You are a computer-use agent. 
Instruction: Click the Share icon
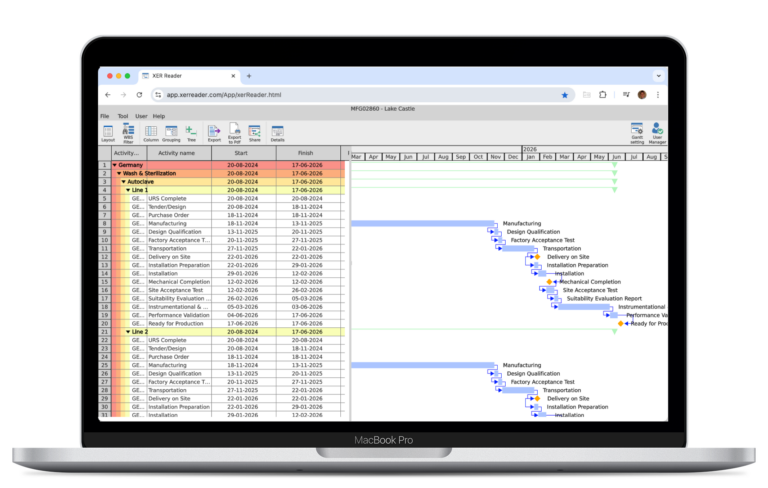click(254, 132)
